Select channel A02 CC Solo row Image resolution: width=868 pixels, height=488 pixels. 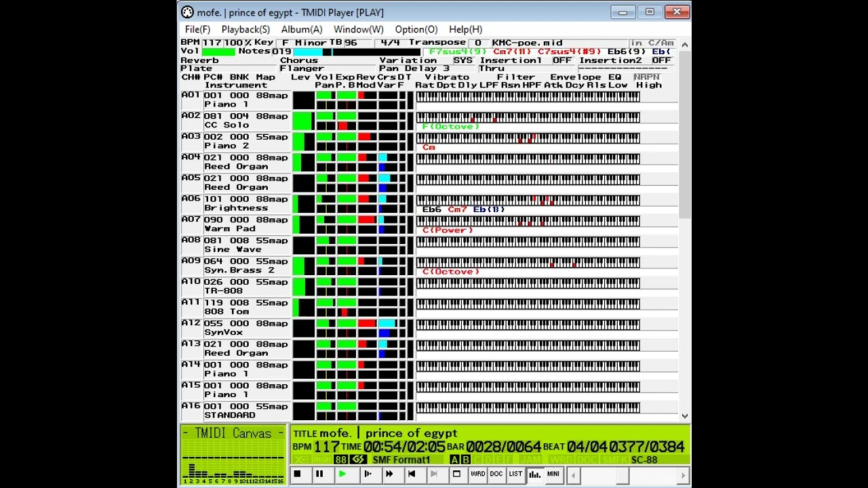(x=429, y=121)
